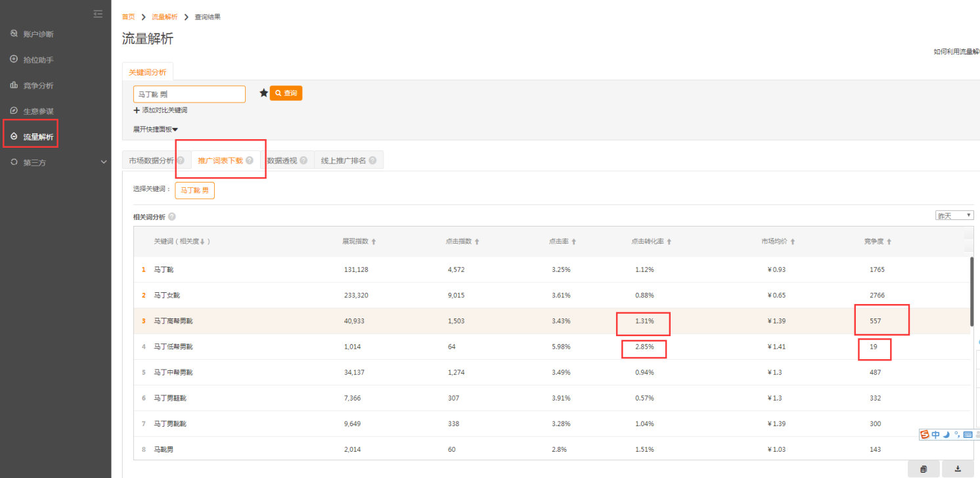This screenshot has height=478, width=980.
Task: Expand the 展开快捷面板 quick panel
Action: (x=156, y=129)
